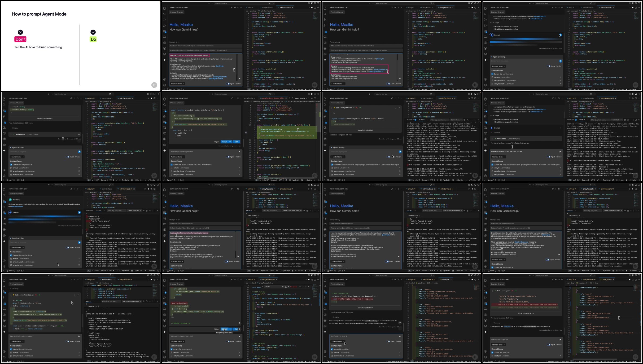Viewport: 643px width, 364px height.
Task: Select the "entryService.ts (Gemini Diff)" editor tab
Action: [x=273, y=98]
